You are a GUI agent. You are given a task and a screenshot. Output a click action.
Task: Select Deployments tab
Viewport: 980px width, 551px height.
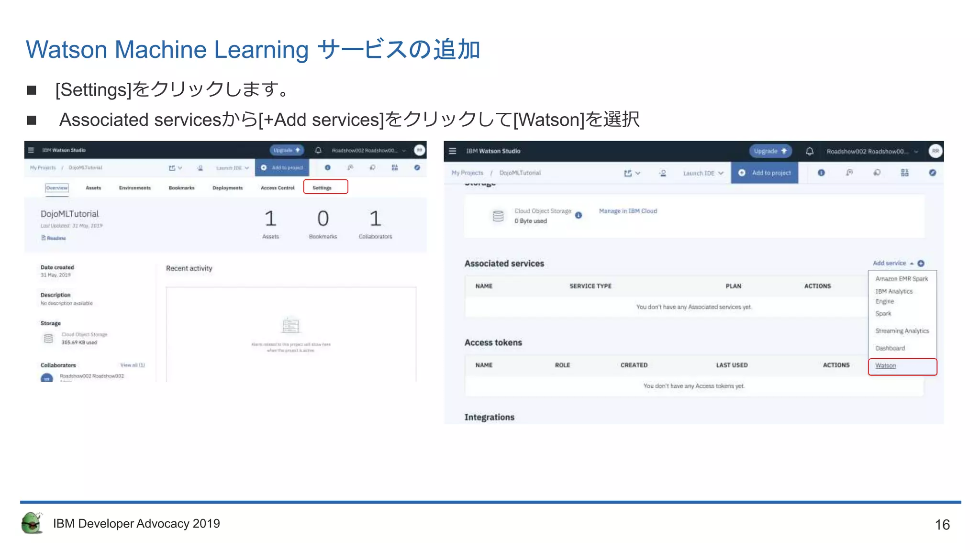click(228, 188)
